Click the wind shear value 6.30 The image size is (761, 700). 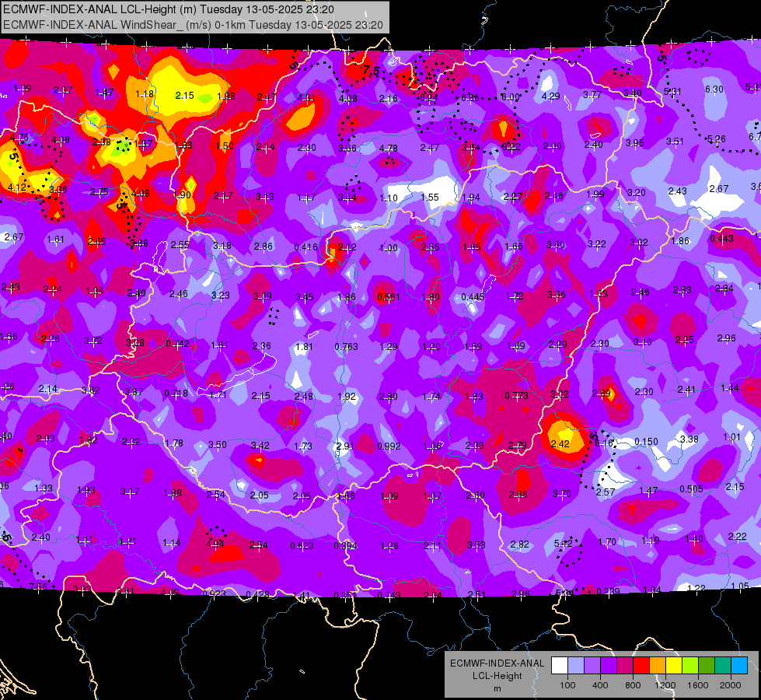point(714,89)
